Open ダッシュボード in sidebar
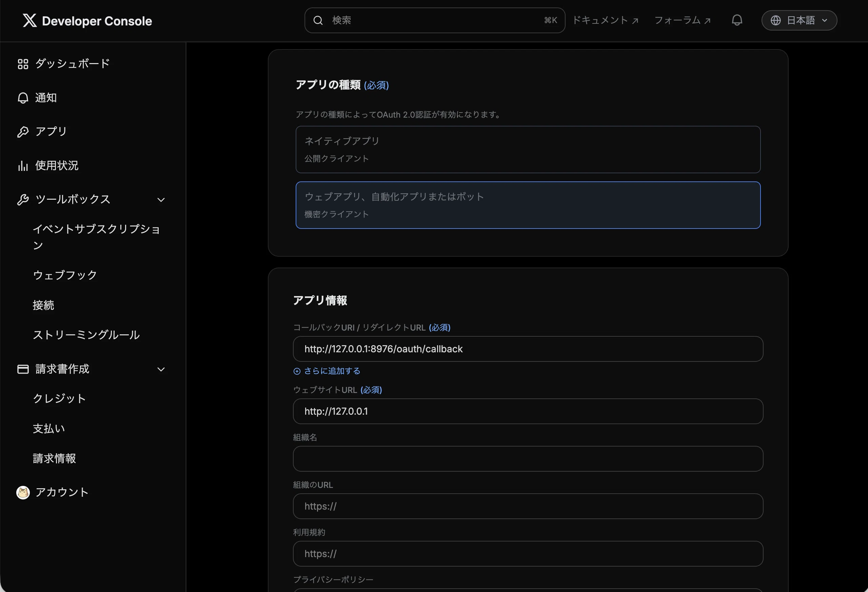868x592 pixels. click(x=73, y=64)
